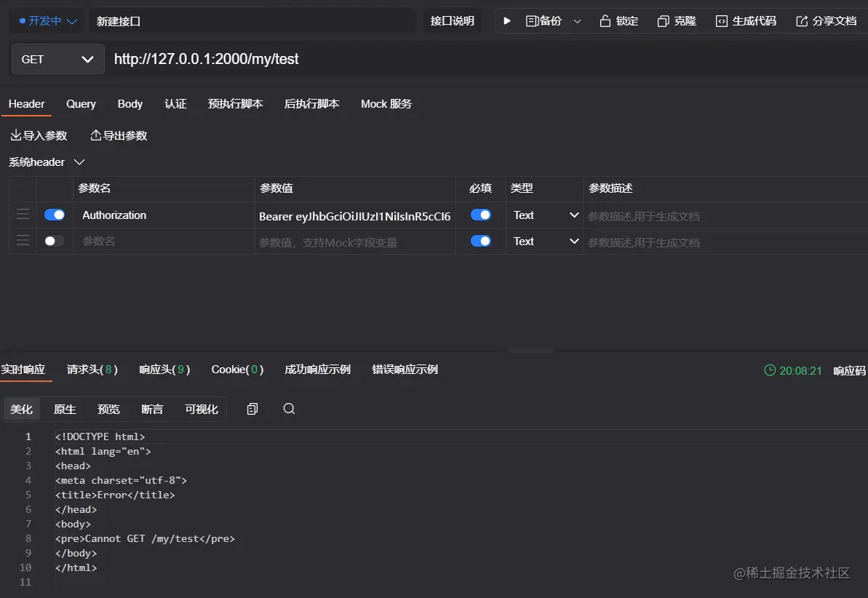Viewport: 868px width, 598px height.
Task: Click response line with Cannot GET /my/test
Action: click(145, 538)
